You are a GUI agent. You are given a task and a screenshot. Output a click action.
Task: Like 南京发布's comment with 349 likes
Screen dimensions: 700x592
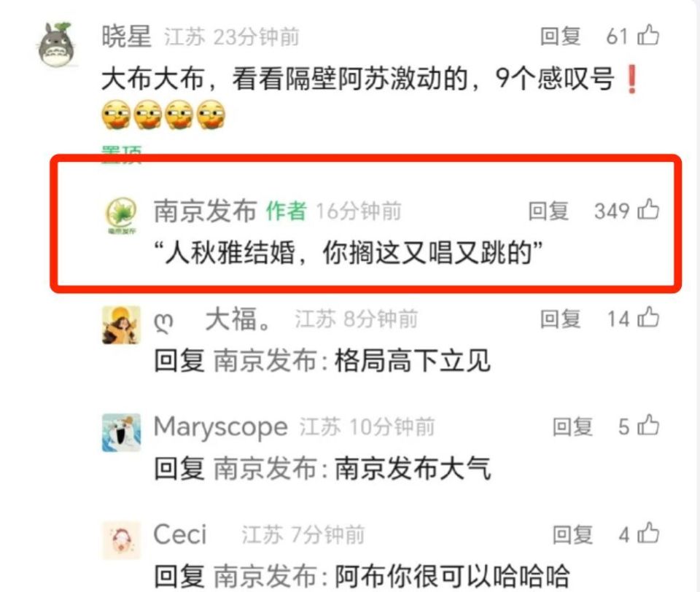pyautogui.click(x=648, y=210)
